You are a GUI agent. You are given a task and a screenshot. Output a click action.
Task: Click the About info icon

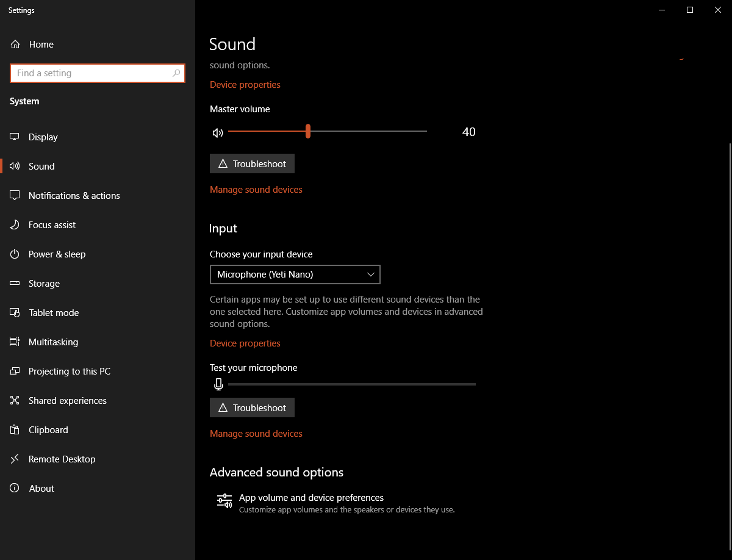pos(15,489)
